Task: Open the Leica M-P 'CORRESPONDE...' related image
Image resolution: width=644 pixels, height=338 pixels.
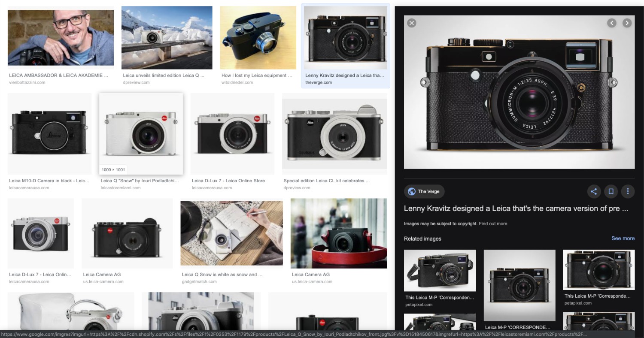Action: tap(519, 286)
